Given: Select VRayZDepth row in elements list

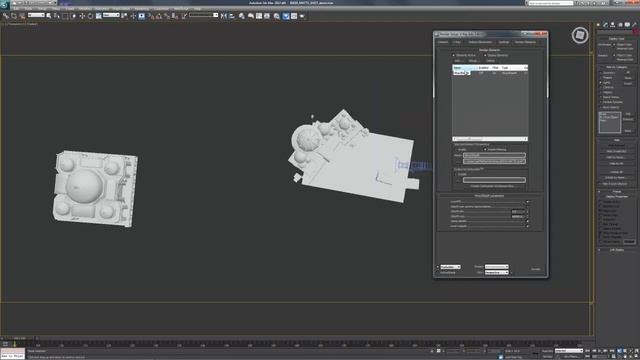Looking at the screenshot, I should pyautogui.click(x=490, y=73).
